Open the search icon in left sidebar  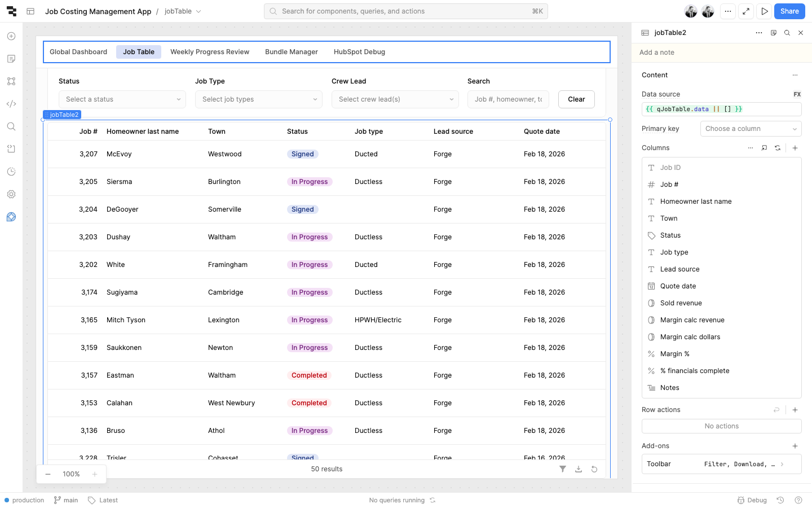11,126
